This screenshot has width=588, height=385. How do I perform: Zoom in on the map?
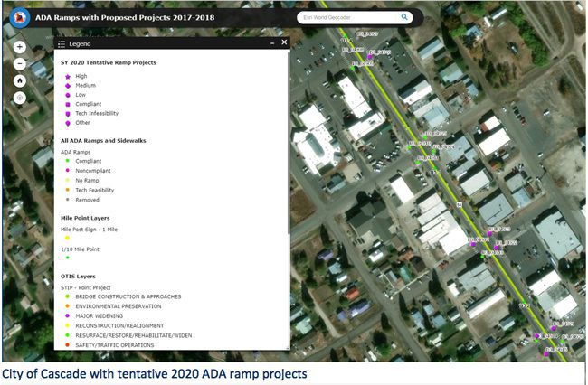coord(20,47)
